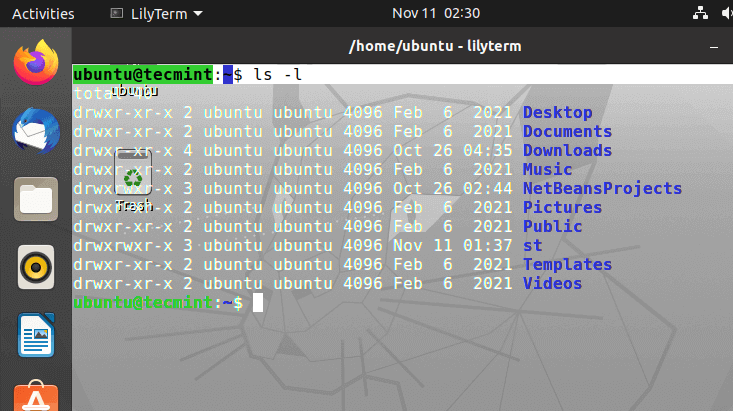The image size is (733, 411).
Task: Launch Rhythmbox music player from dock
Action: click(x=36, y=267)
